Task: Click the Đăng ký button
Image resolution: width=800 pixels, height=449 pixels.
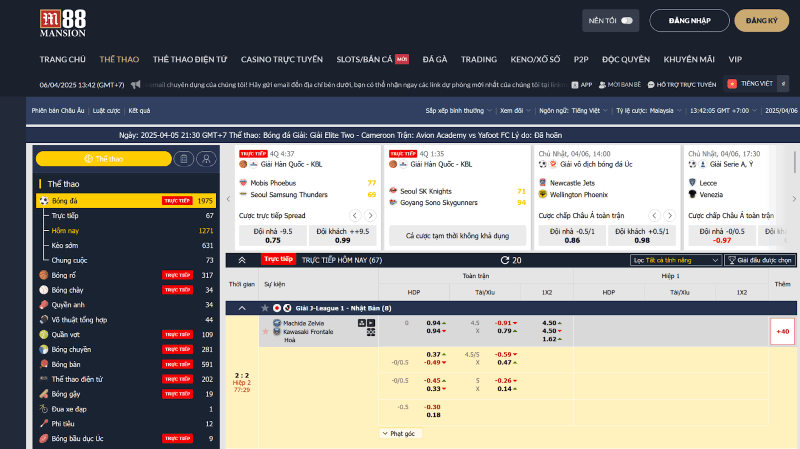Action: click(761, 21)
